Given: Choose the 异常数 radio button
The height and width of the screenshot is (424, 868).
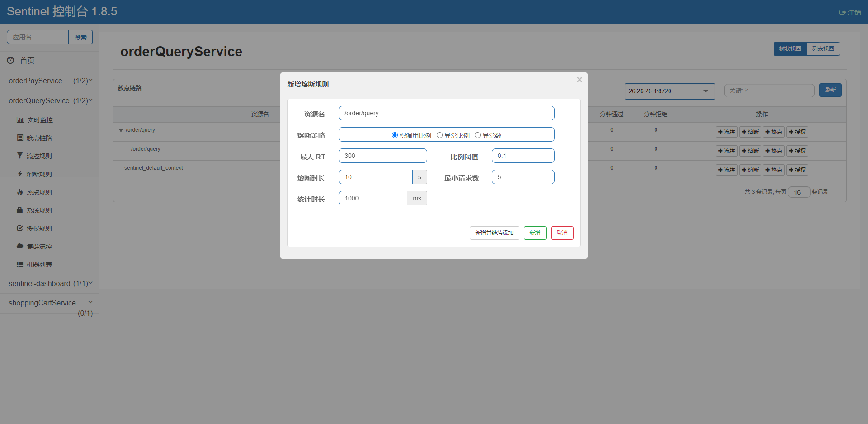Looking at the screenshot, I should [477, 135].
